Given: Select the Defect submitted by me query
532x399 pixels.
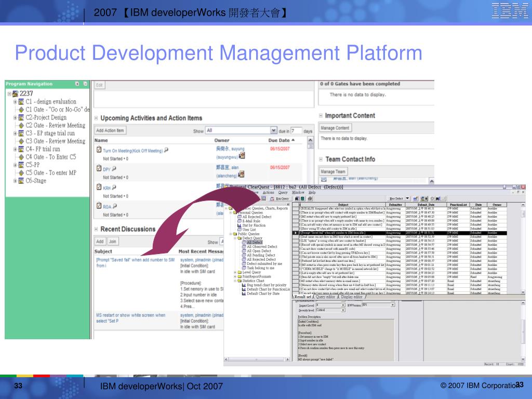Looking at the screenshot, I should click(264, 263).
